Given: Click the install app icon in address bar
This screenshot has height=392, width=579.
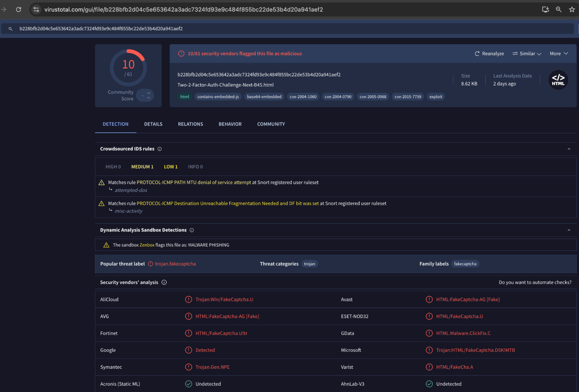Looking at the screenshot, I should point(545,10).
